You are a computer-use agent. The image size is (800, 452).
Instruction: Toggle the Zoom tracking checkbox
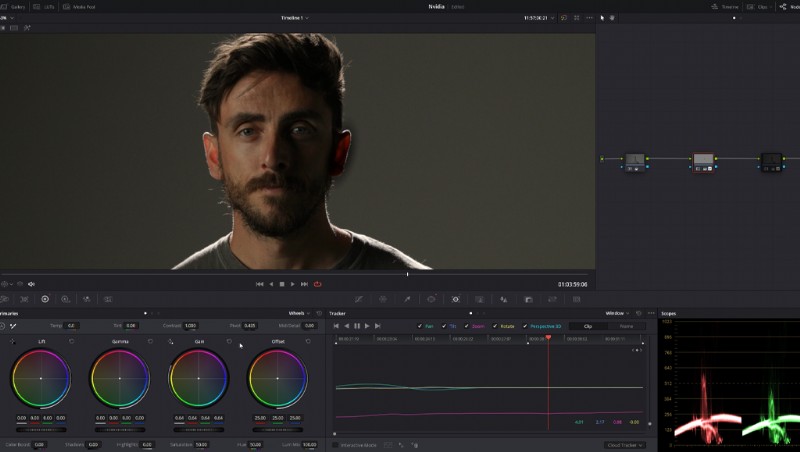[x=466, y=326]
